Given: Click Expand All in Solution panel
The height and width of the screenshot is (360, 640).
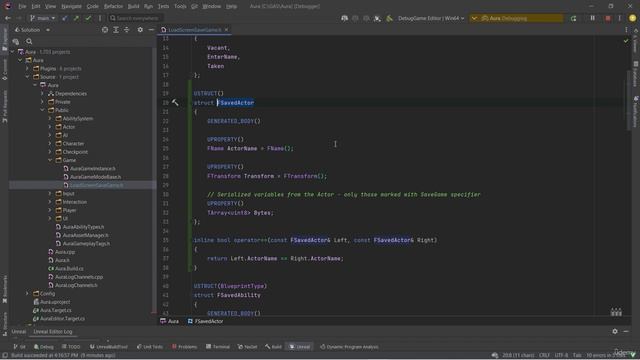Looking at the screenshot, I should 116,30.
